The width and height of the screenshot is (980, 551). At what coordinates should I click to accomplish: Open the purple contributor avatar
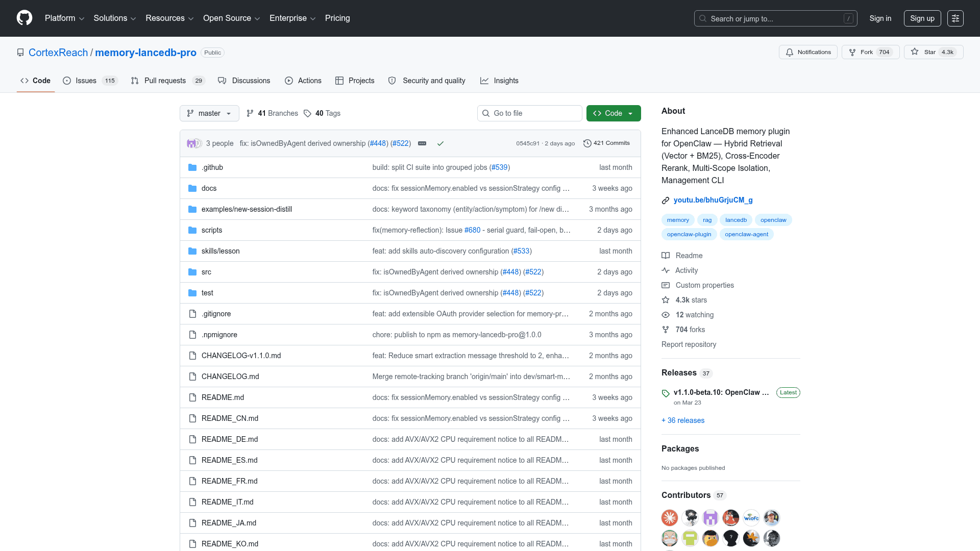[710, 518]
